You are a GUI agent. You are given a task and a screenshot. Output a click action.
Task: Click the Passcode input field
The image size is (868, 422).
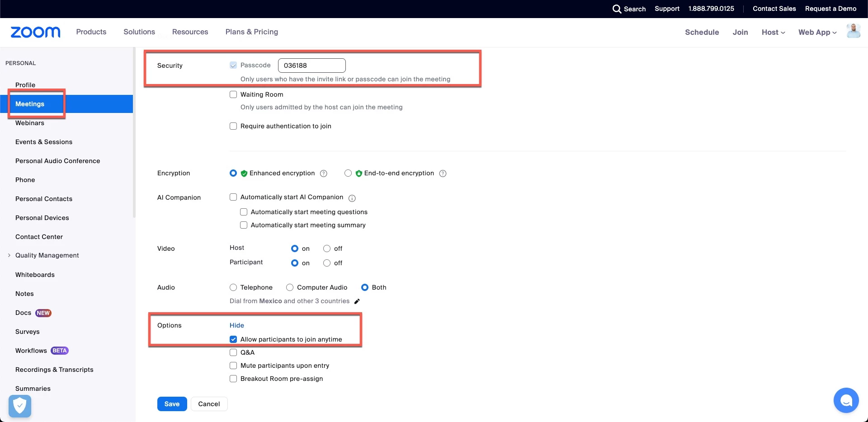tap(312, 66)
